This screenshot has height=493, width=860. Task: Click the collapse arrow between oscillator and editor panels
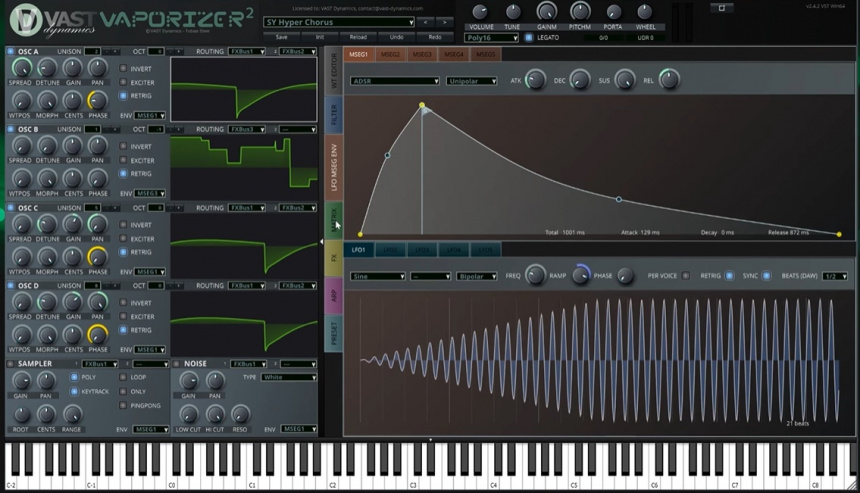click(321, 241)
